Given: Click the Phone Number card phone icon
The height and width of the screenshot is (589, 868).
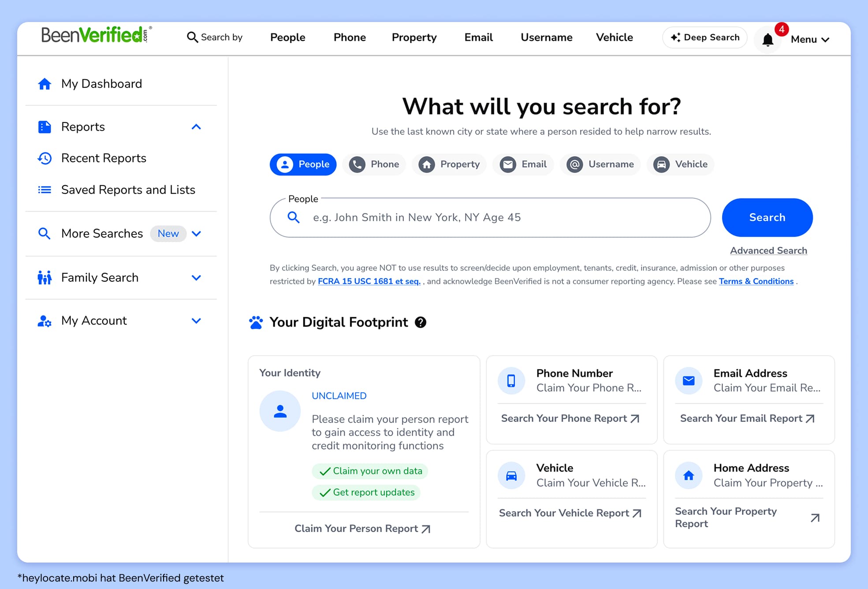Looking at the screenshot, I should [511, 380].
